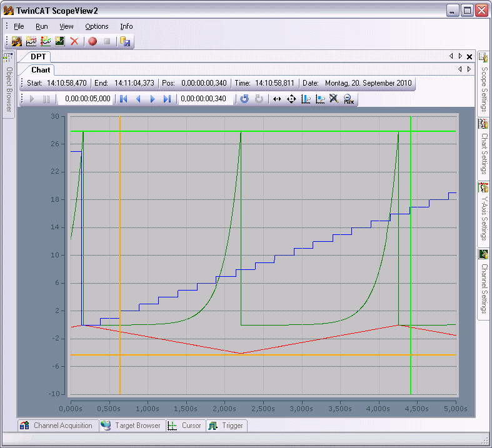Open the View menu
This screenshot has width=492, height=448.
66,26
